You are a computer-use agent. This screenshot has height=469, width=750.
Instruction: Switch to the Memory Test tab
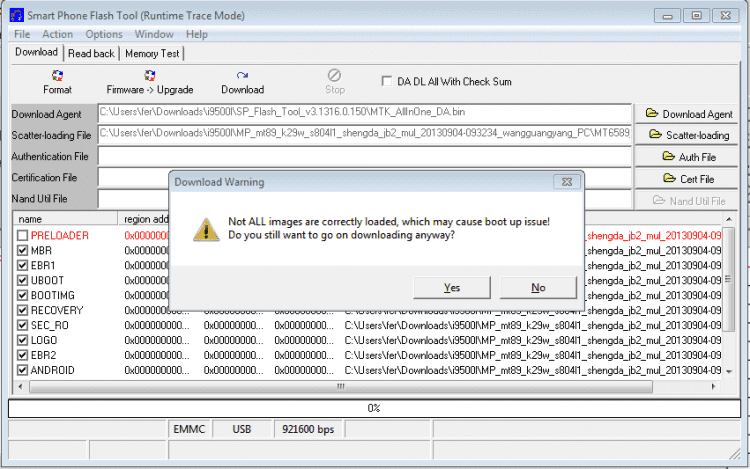[x=152, y=54]
